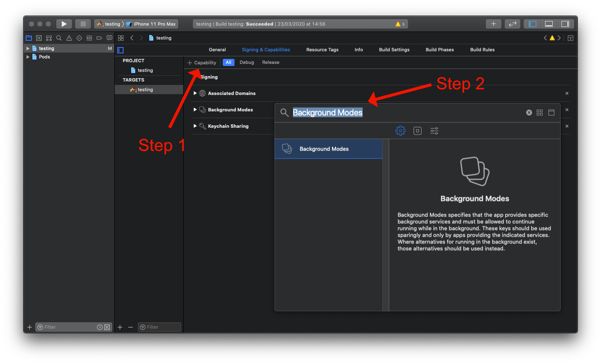Select the All configurations filter
The width and height of the screenshot is (601, 364).
229,62
